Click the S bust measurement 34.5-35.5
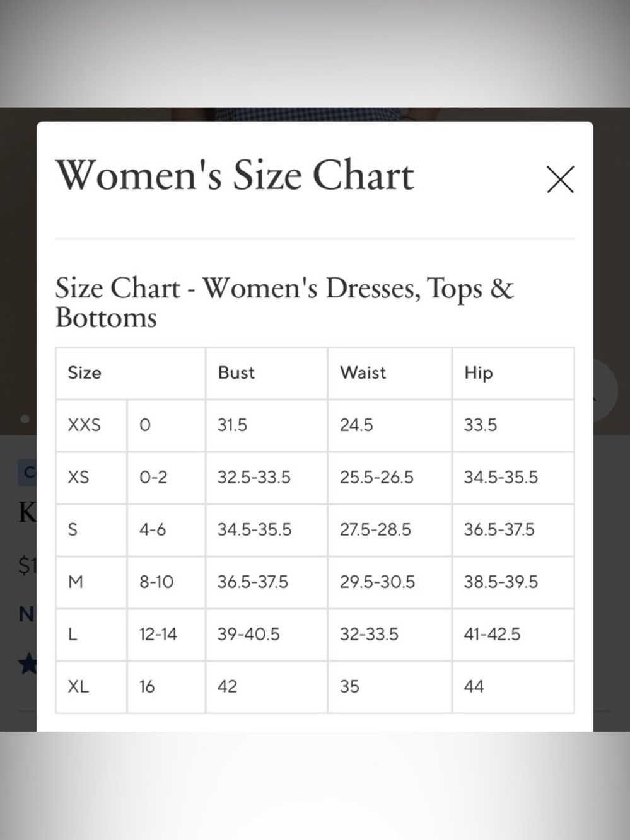Image resolution: width=630 pixels, height=840 pixels. 254,529
